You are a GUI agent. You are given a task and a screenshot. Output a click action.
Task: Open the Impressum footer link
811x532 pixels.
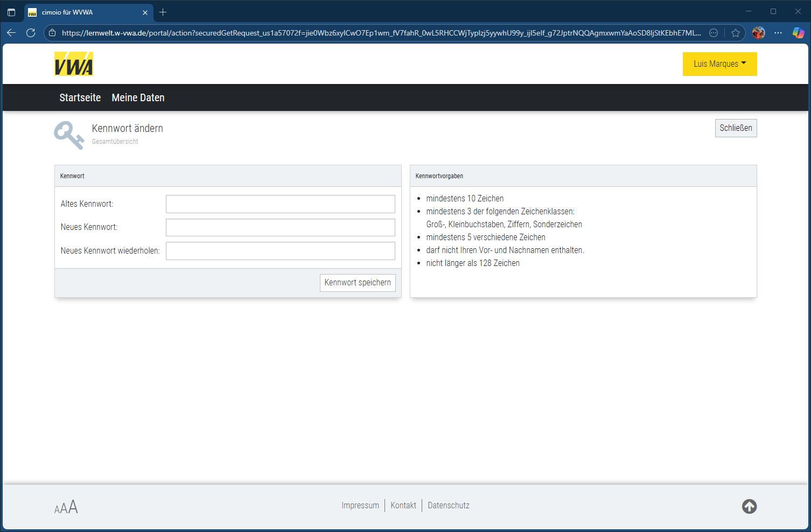tap(360, 506)
